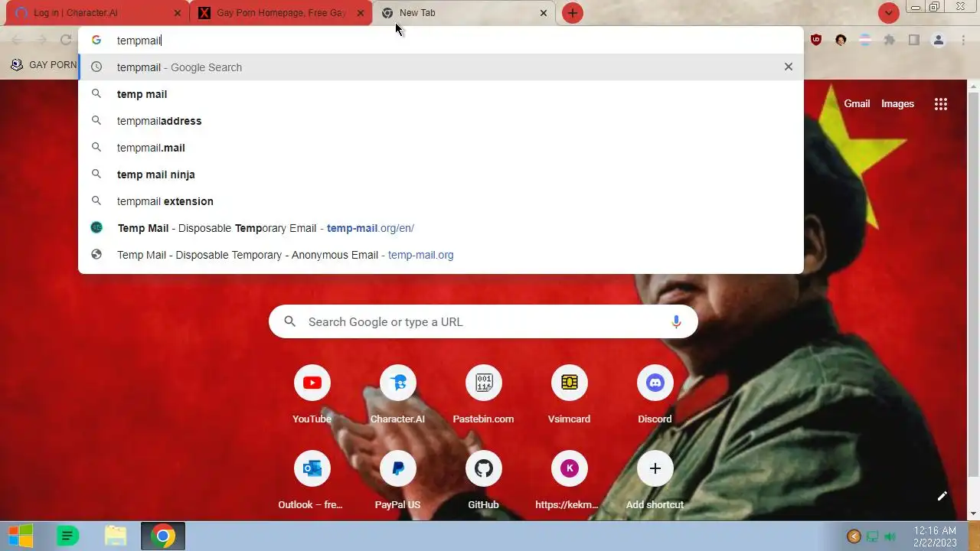Screen dimensions: 980x551
Task: Open the Anonymous Email temp-mail.org suggestion
Action: point(441,255)
